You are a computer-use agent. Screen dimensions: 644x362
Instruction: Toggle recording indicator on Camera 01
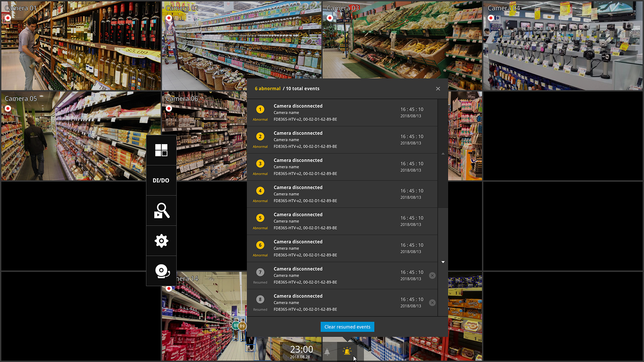pyautogui.click(x=8, y=18)
